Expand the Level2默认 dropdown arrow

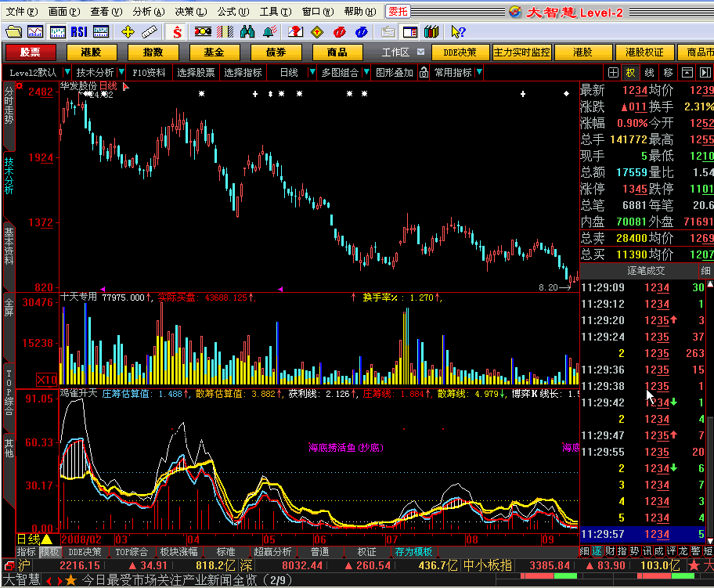pos(67,72)
